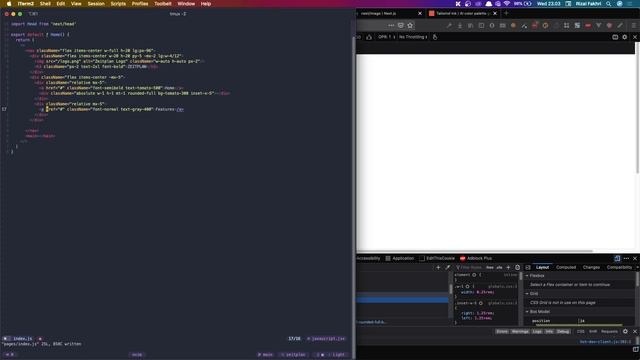The image size is (640, 360).
Task: Open the Profiles menu
Action: coord(140,4)
